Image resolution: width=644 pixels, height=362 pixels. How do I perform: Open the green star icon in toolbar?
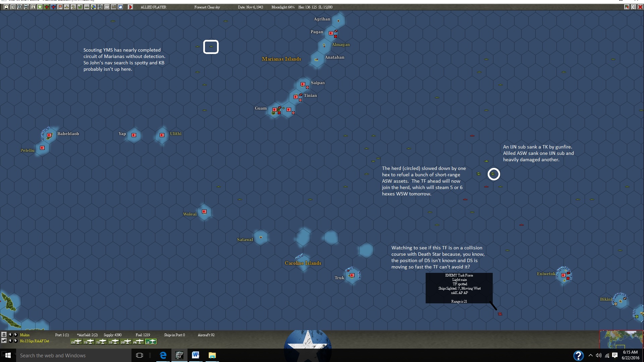click(40, 7)
